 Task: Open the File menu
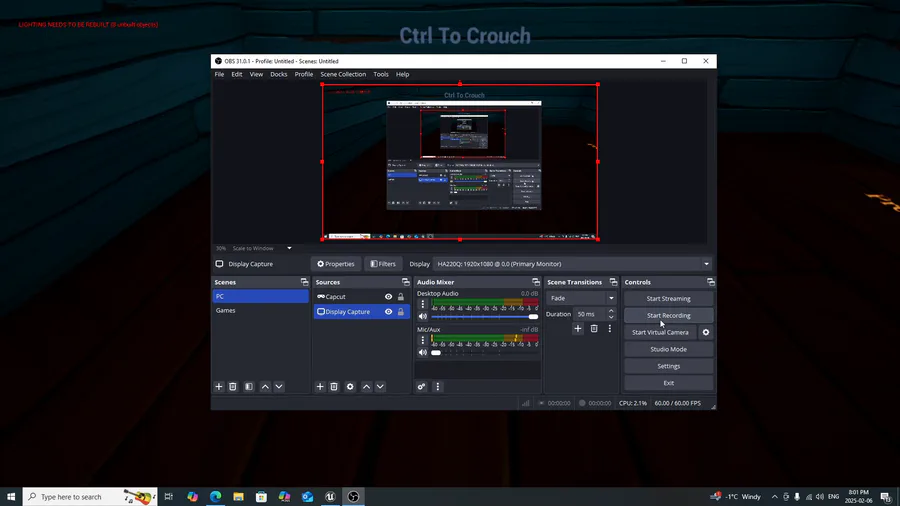click(x=219, y=74)
